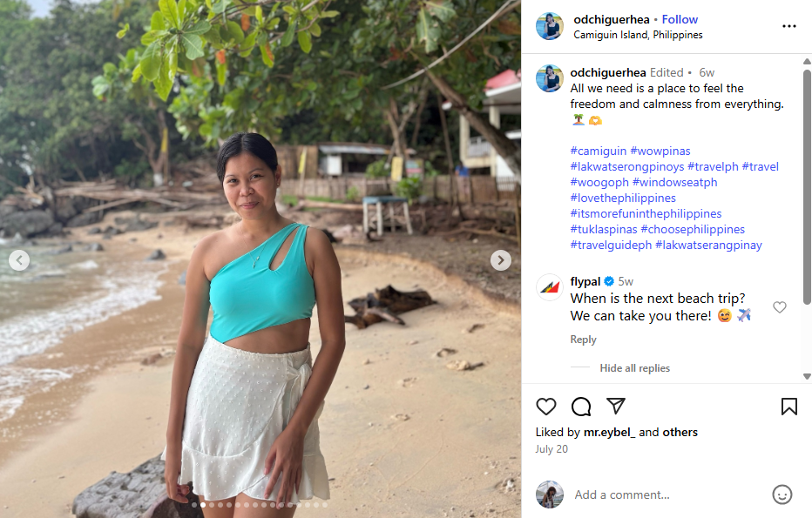Open the #camiguin hashtag
812x518 pixels.
tap(598, 151)
